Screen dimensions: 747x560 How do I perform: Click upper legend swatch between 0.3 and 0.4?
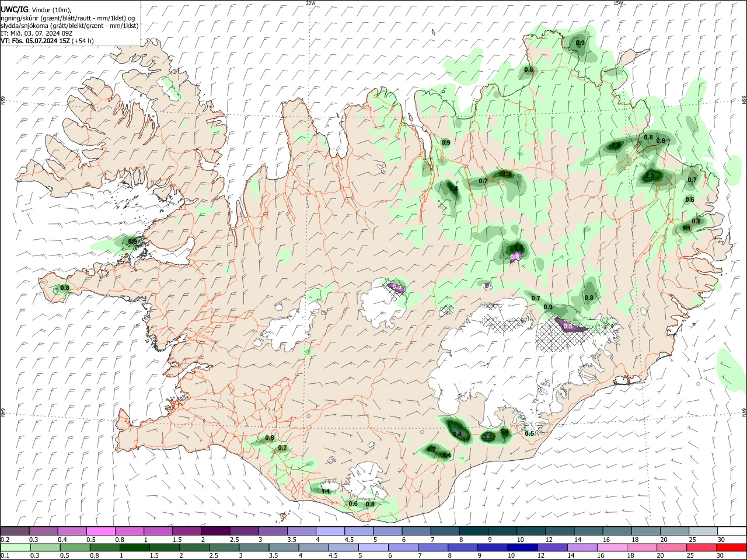tap(43, 531)
